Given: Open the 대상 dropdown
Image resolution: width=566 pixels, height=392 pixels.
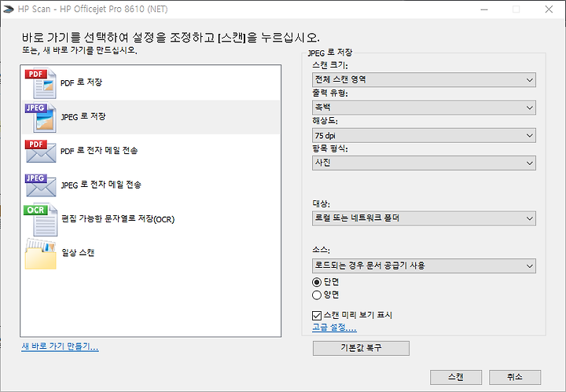Looking at the screenshot, I should point(424,218).
